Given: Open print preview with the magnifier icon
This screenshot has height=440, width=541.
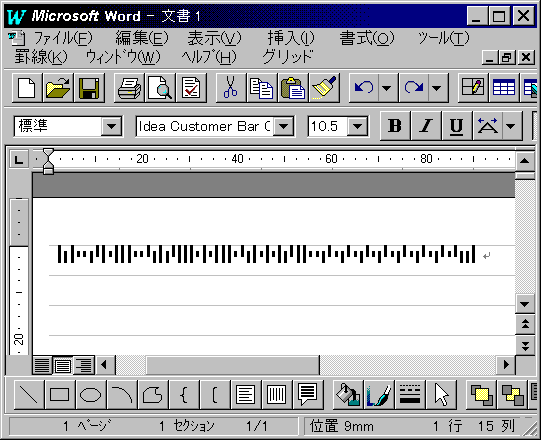Looking at the screenshot, I should coord(160,88).
